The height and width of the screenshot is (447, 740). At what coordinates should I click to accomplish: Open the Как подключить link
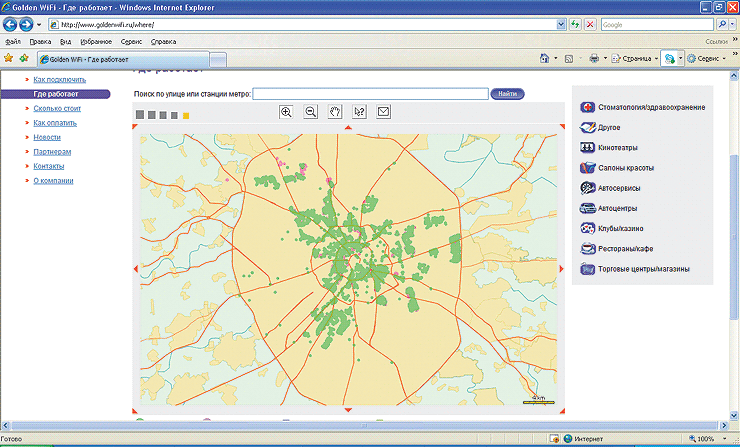click(x=59, y=79)
